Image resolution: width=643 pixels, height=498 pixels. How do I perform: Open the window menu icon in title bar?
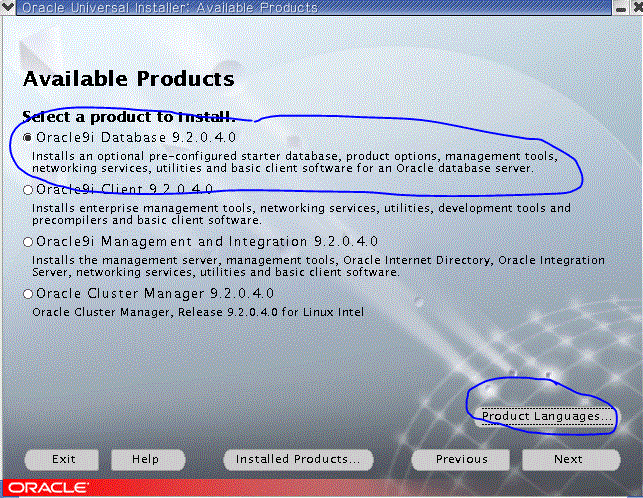pyautogui.click(x=8, y=7)
